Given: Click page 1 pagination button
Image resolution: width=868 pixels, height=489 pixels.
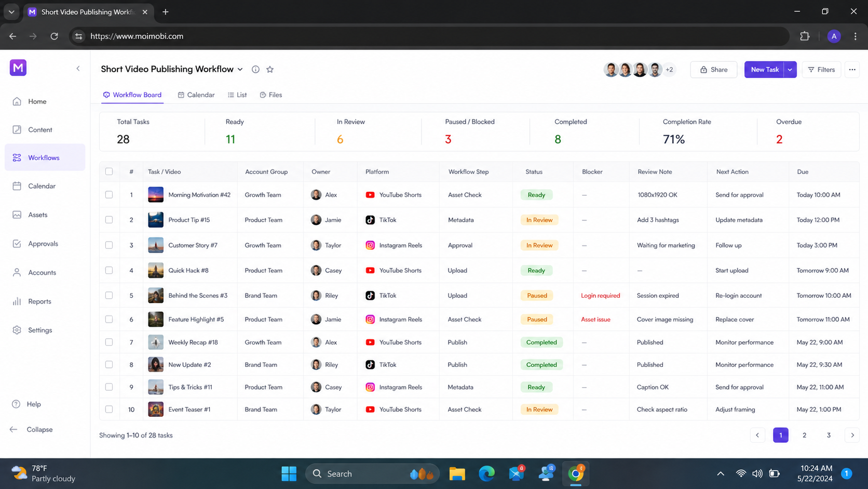Looking at the screenshot, I should pyautogui.click(x=780, y=435).
